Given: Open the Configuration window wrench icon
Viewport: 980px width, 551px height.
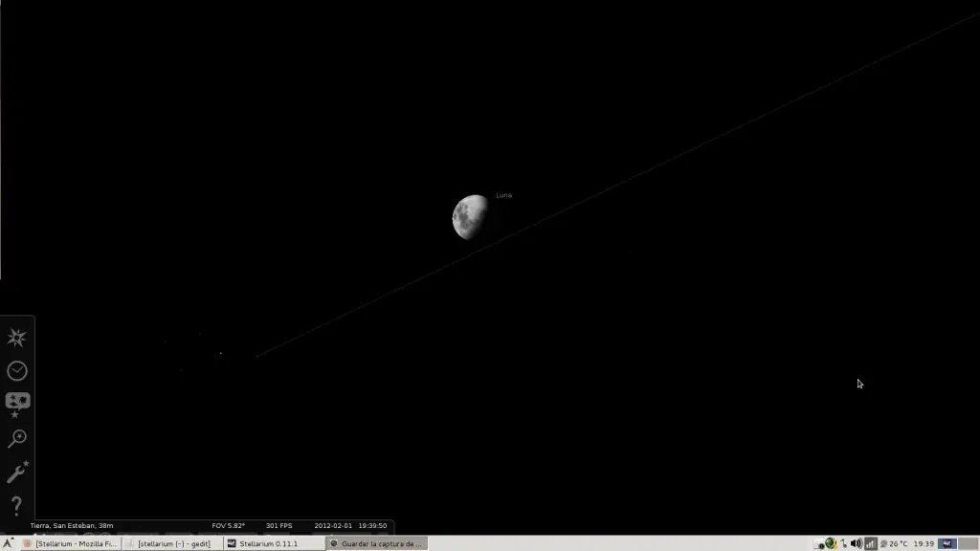Looking at the screenshot, I should (17, 472).
